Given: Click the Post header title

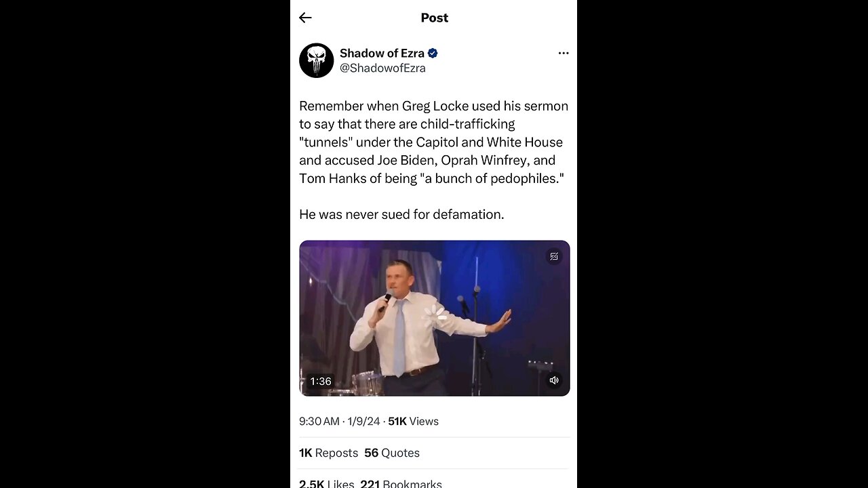Looking at the screenshot, I should click(x=434, y=18).
